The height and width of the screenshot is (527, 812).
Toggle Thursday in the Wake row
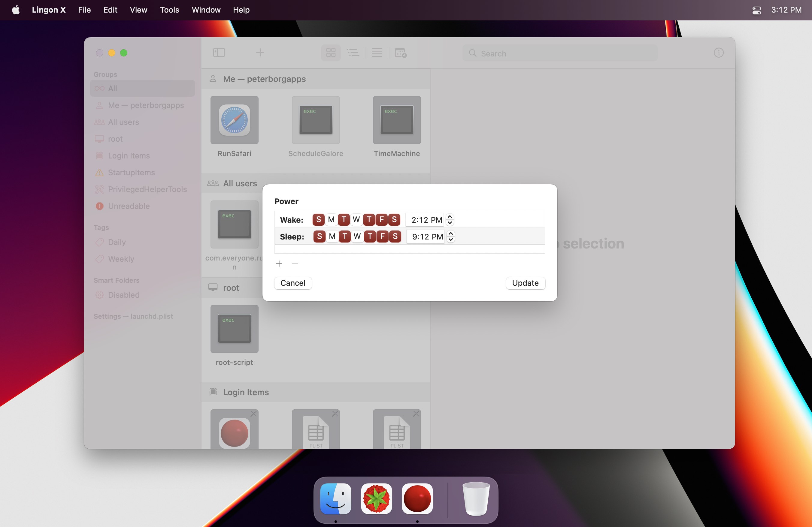(369, 219)
